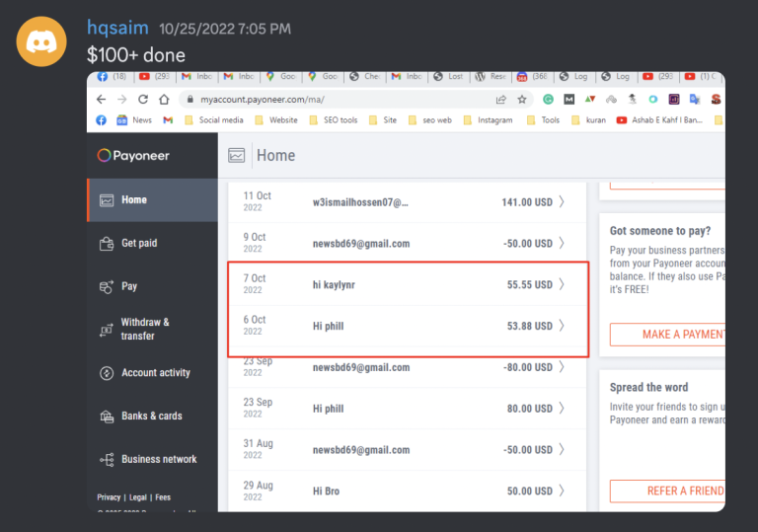
Task: Click the MAKE A PAYMENT button
Action: [667, 335]
